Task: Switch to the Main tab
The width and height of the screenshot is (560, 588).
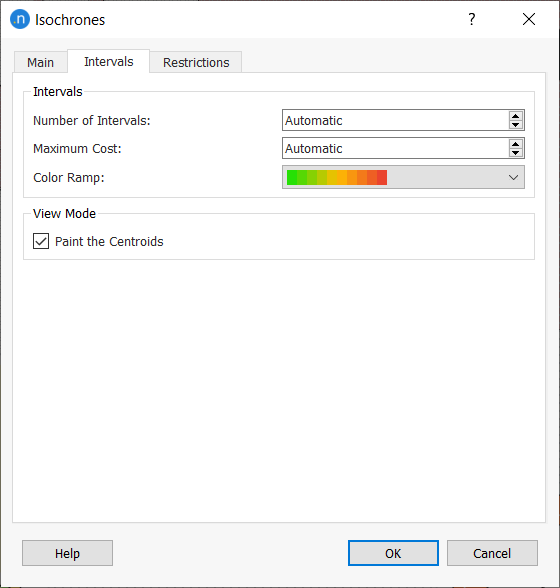Action: [x=41, y=62]
